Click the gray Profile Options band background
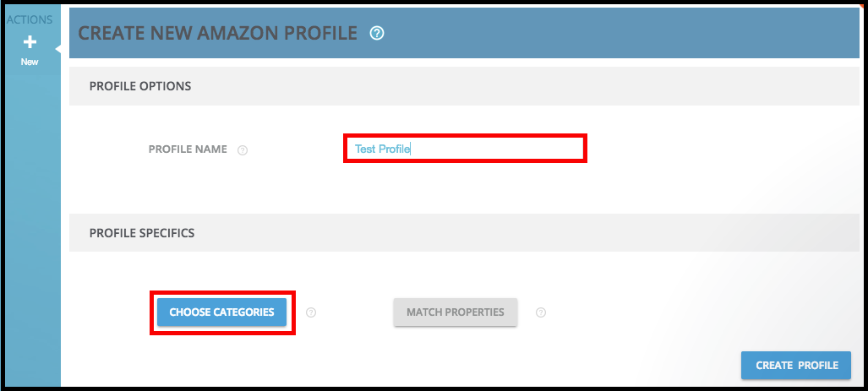 pyautogui.click(x=498, y=86)
